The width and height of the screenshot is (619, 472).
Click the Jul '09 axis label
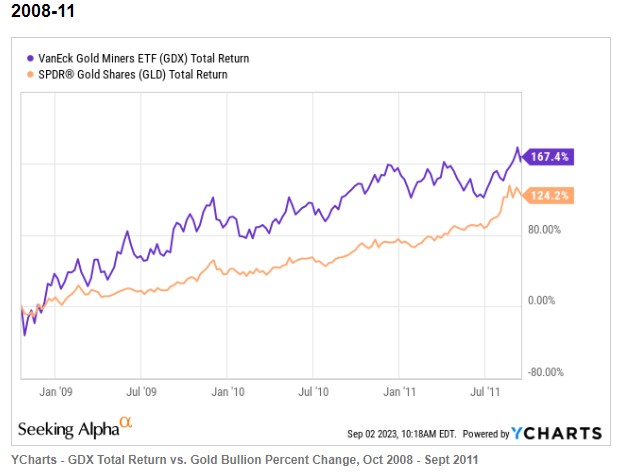pos(141,392)
